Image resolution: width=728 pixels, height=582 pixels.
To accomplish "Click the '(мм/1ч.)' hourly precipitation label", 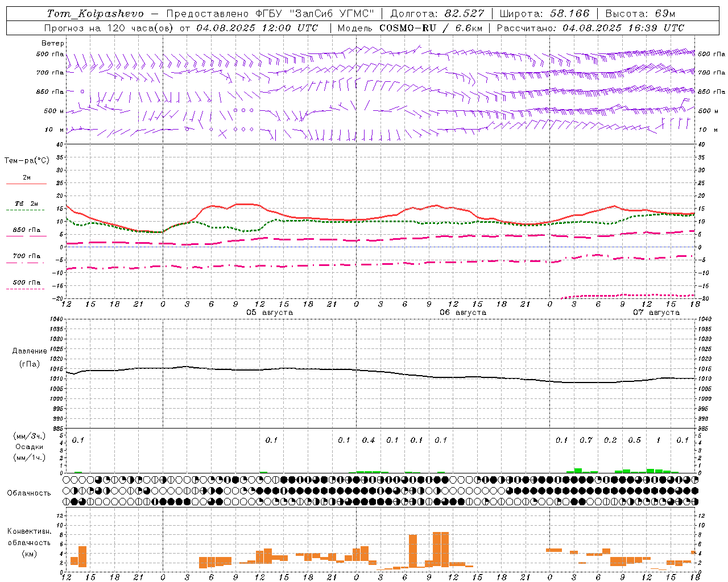I will 30,458.
